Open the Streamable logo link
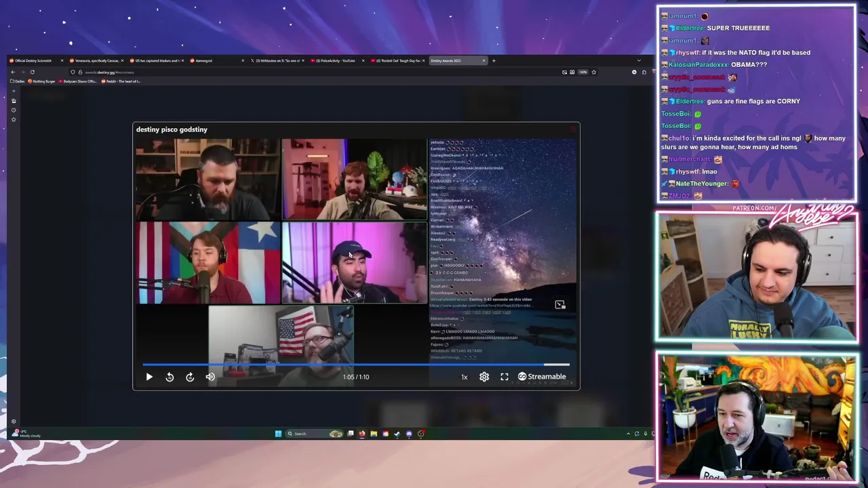868x488 pixels. click(x=542, y=377)
